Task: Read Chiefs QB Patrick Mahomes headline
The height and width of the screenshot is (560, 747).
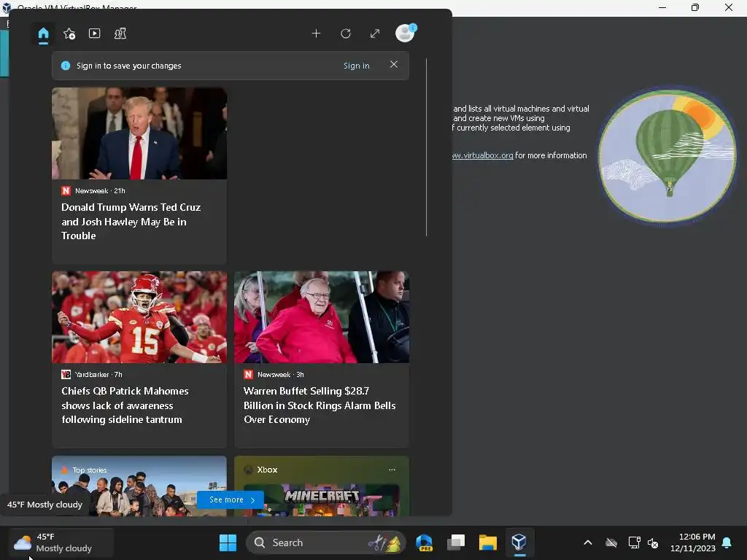Action: 125,405
